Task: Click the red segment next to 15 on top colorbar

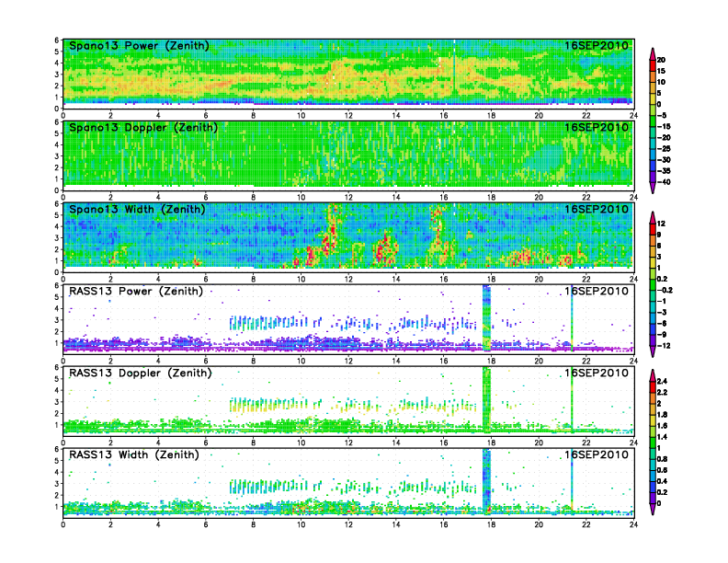Action: [x=653, y=66]
